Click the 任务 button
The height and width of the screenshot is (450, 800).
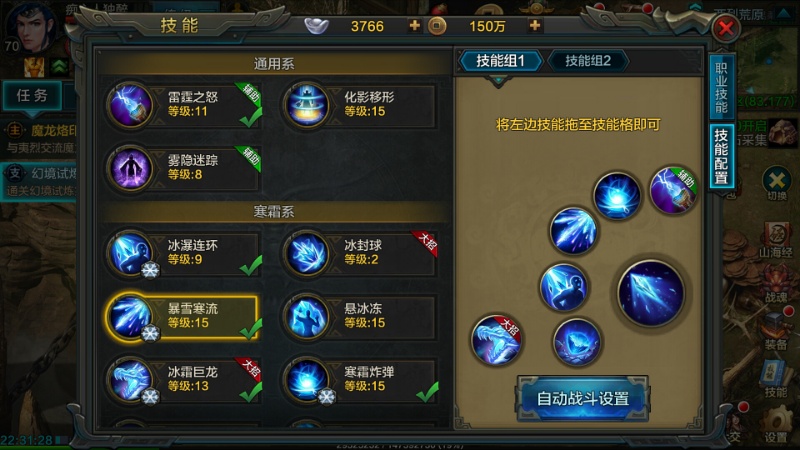point(32,95)
